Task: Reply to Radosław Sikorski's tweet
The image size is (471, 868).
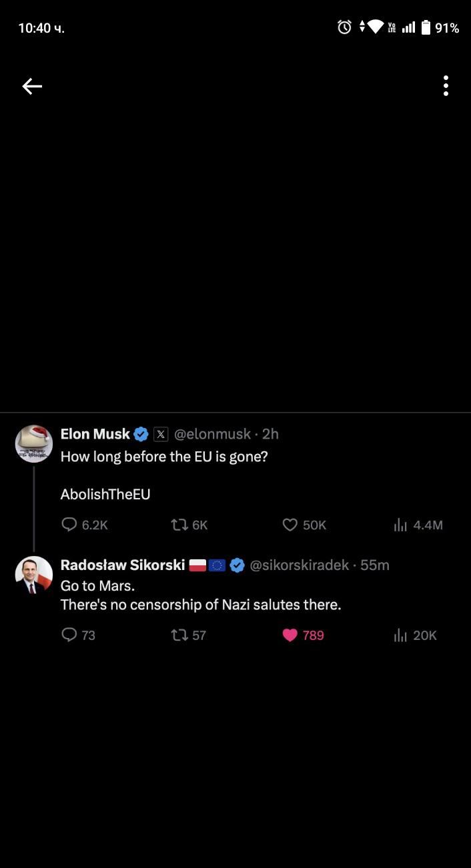Action: [69, 635]
